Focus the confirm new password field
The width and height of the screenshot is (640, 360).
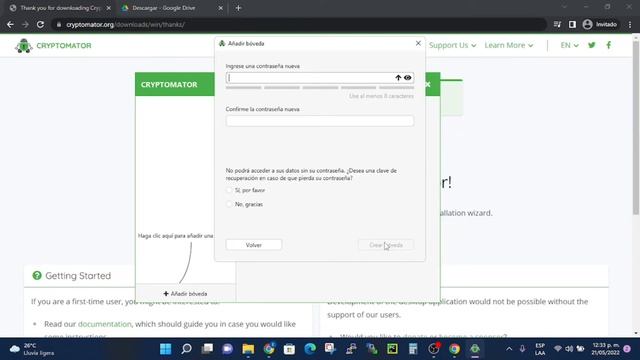click(x=320, y=121)
